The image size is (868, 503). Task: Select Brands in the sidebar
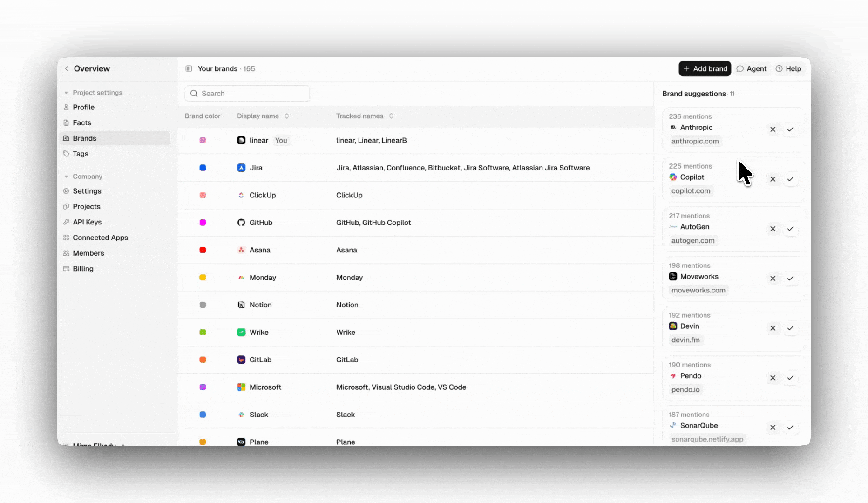click(x=115, y=138)
